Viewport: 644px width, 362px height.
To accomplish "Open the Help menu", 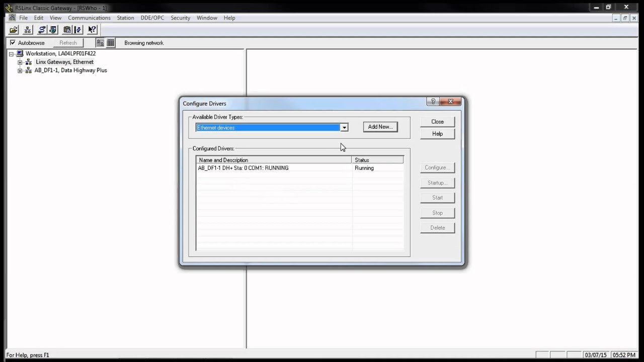I will (229, 18).
